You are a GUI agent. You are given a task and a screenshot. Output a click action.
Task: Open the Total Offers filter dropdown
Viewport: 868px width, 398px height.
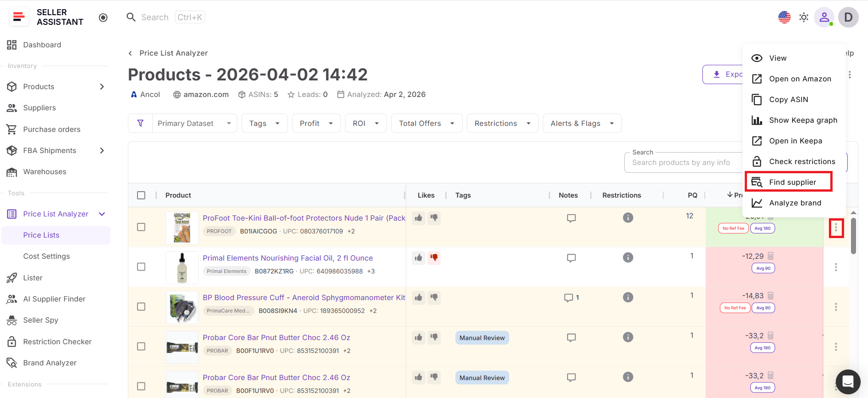pyautogui.click(x=426, y=123)
